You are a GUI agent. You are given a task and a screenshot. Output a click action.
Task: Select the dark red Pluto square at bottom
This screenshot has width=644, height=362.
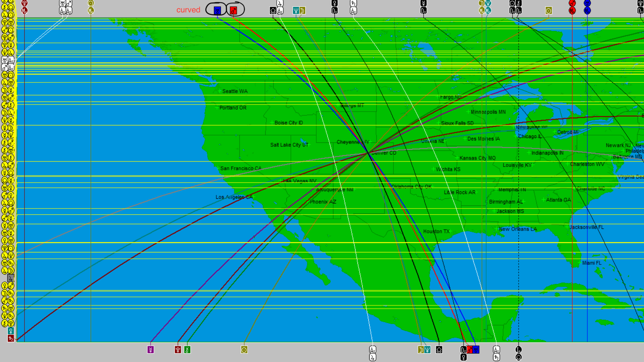click(x=178, y=350)
